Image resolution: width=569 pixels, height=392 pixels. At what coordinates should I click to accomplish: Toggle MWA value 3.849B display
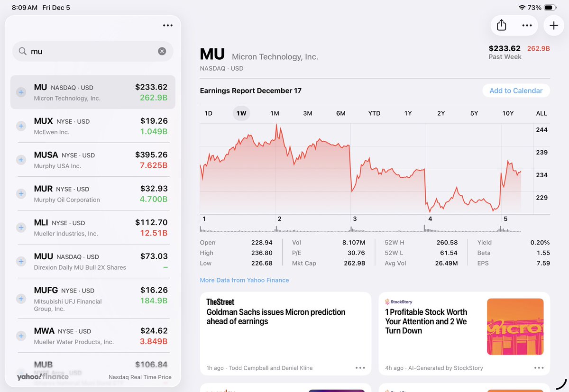pyautogui.click(x=154, y=341)
